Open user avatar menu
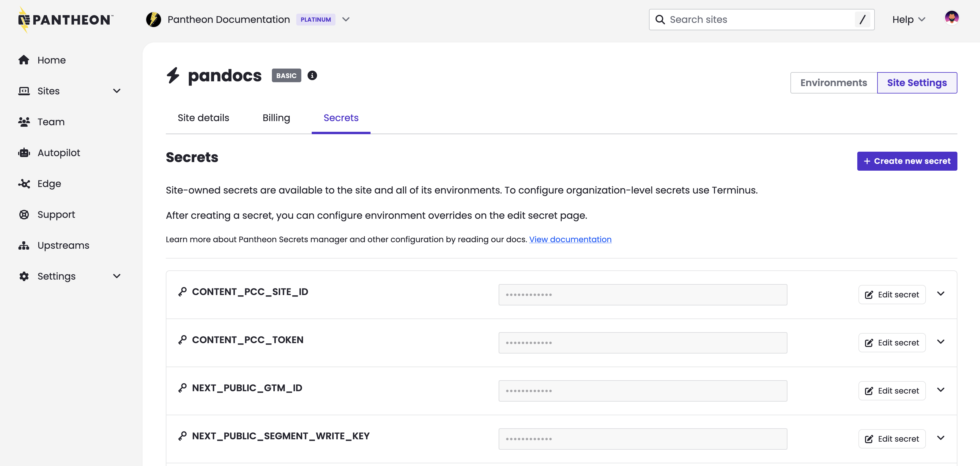 (951, 18)
